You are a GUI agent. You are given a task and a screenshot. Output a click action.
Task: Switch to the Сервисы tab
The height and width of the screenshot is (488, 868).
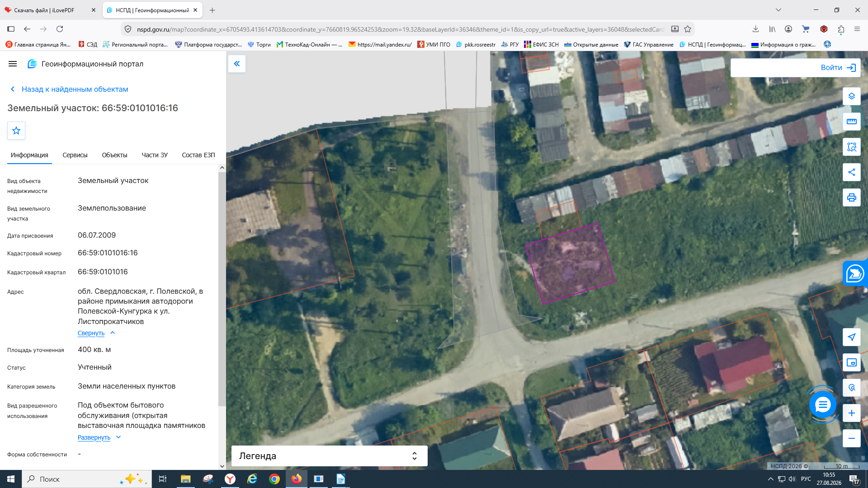pos(75,155)
